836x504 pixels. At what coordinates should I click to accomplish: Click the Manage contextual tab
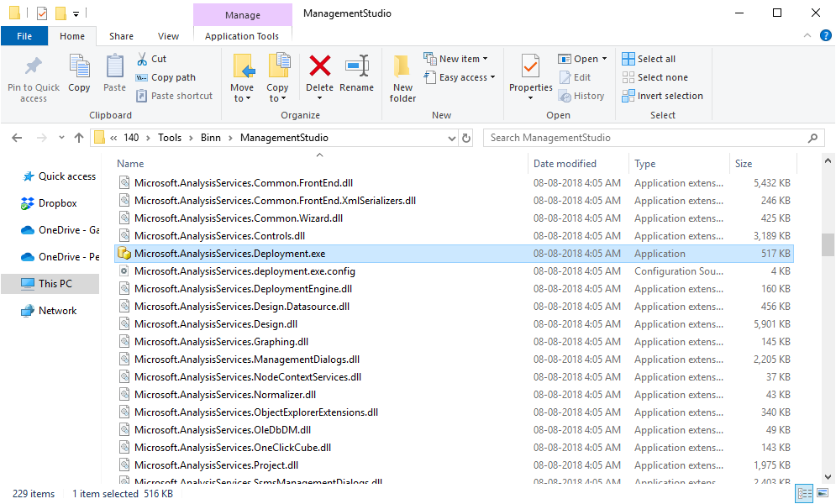(243, 15)
